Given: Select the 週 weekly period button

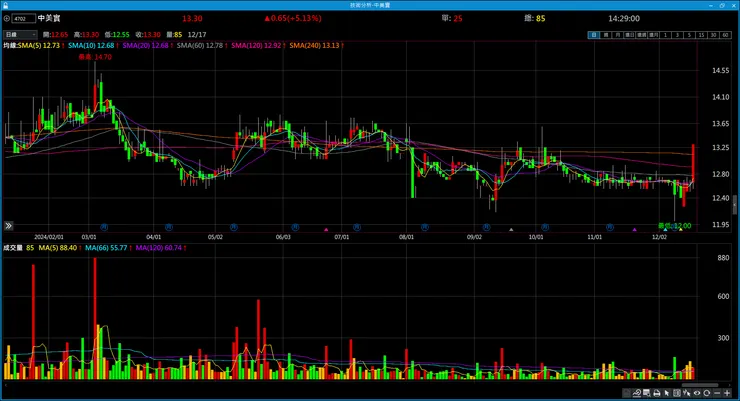Looking at the screenshot, I should point(606,35).
